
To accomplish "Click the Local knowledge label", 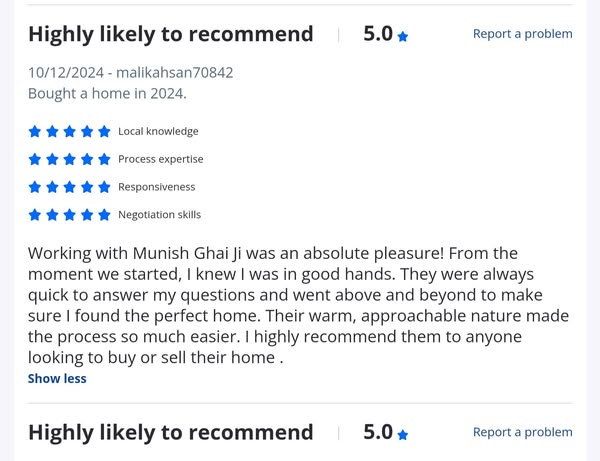I will [x=158, y=131].
